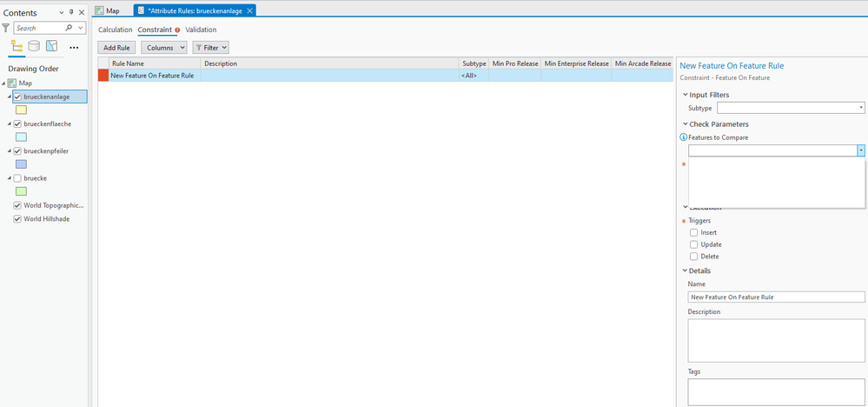Sort by Rule Name column header

155,63
